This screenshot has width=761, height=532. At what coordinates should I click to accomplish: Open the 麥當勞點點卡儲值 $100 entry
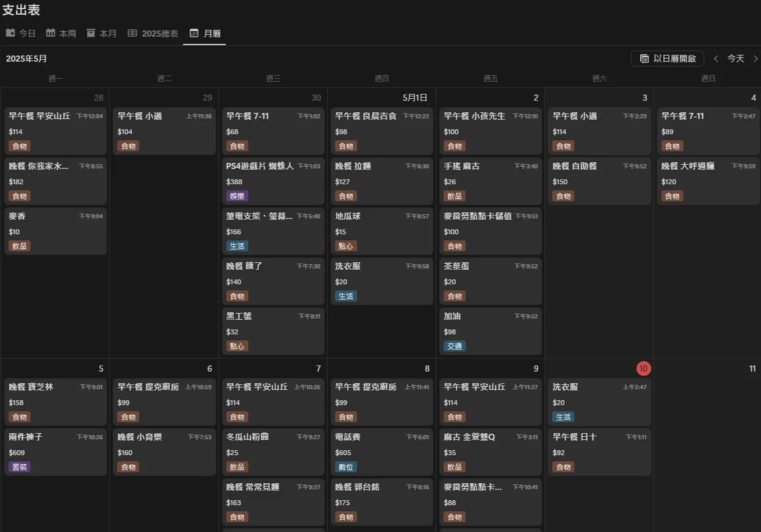tap(491, 231)
